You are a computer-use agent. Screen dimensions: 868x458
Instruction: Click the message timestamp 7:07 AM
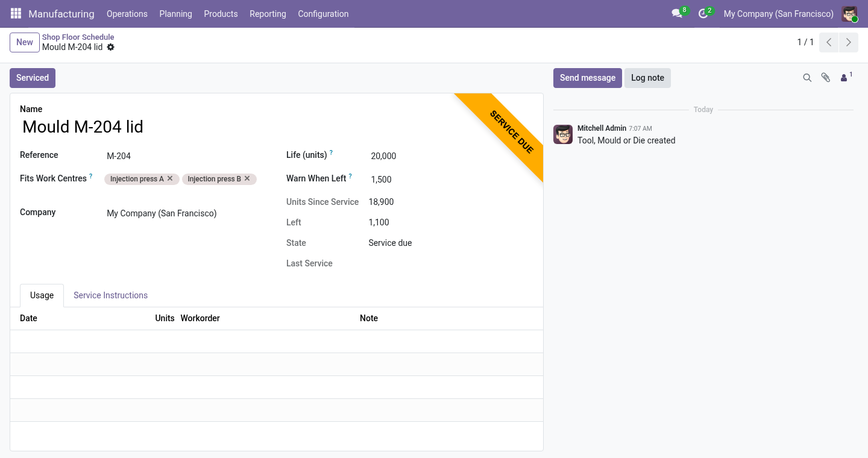(x=640, y=129)
